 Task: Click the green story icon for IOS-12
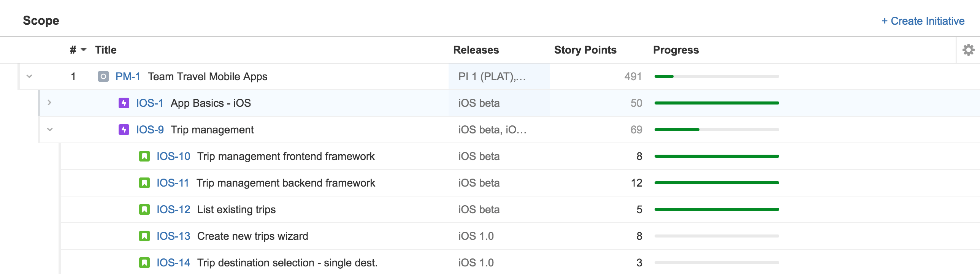[144, 210]
